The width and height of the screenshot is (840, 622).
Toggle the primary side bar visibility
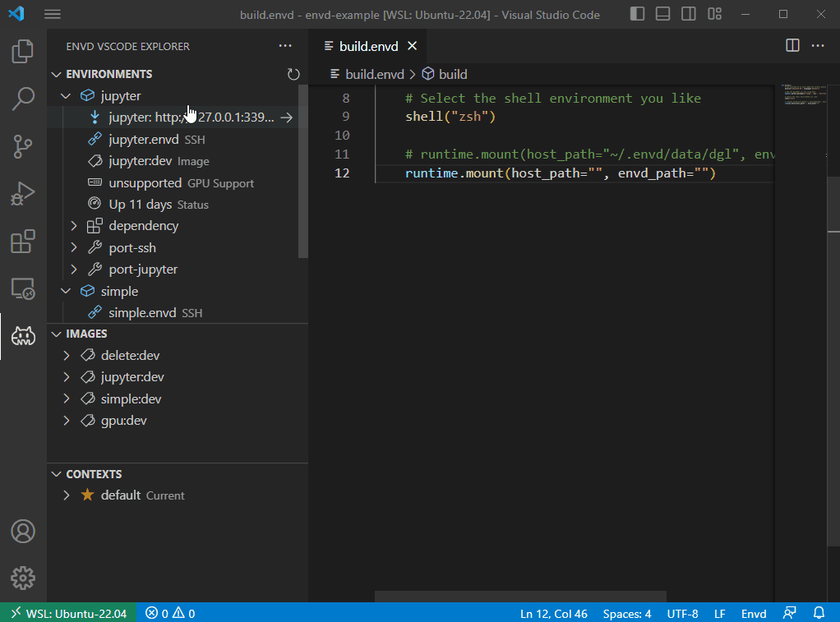pyautogui.click(x=637, y=14)
